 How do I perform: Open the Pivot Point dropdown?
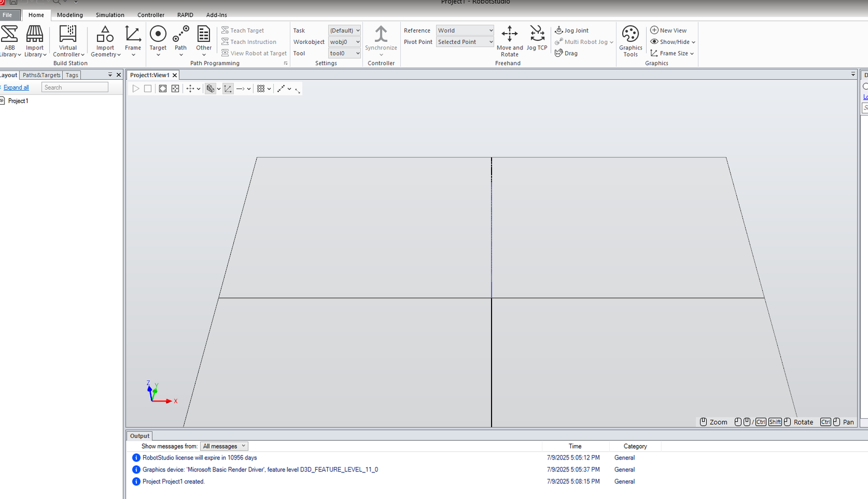coord(465,42)
